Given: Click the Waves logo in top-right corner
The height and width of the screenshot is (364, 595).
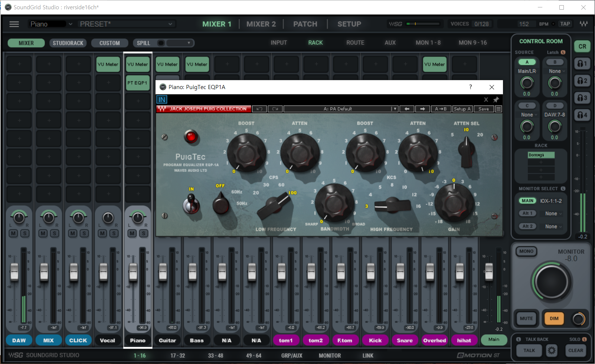Looking at the screenshot, I should pos(583,24).
